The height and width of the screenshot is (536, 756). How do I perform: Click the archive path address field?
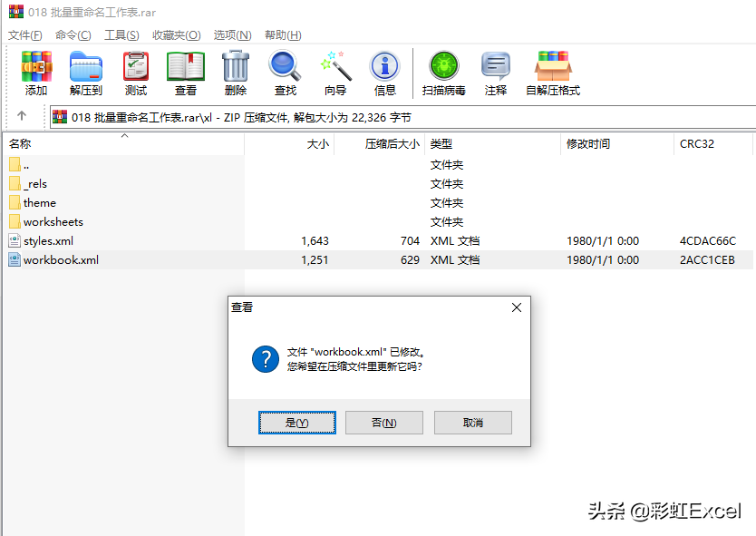coord(402,117)
